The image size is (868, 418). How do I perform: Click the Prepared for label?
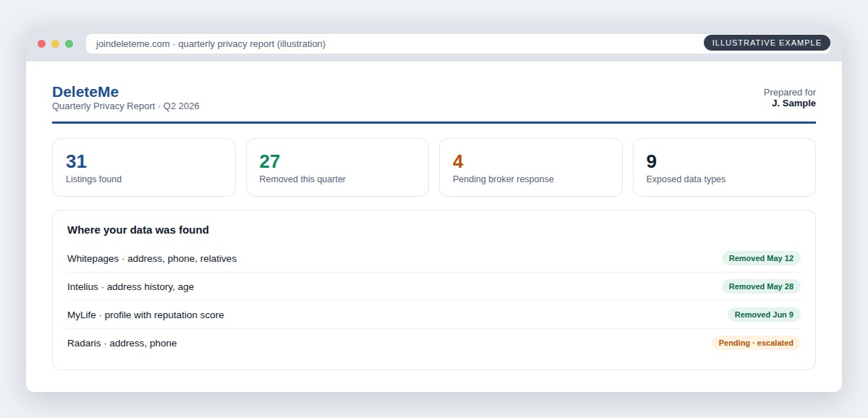click(x=790, y=93)
